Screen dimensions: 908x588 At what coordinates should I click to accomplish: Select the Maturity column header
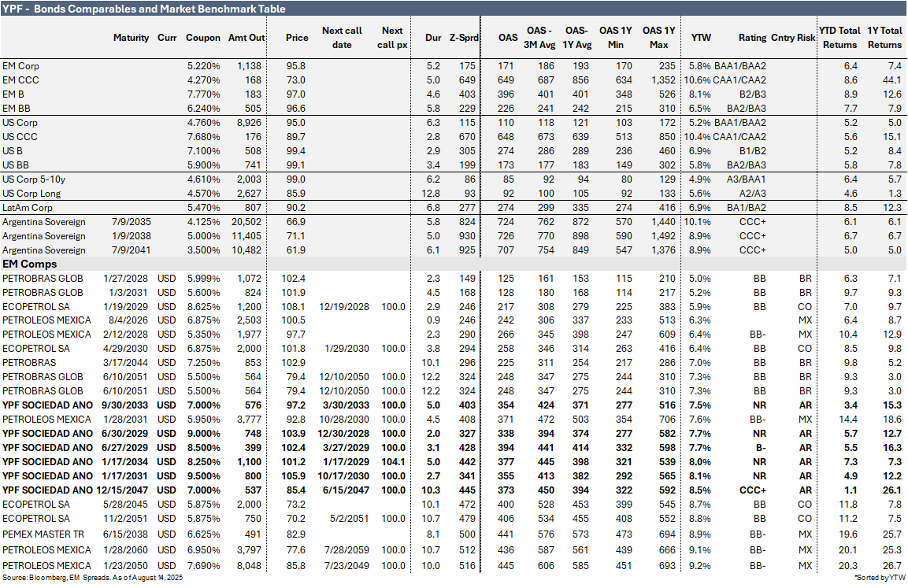click(x=131, y=38)
